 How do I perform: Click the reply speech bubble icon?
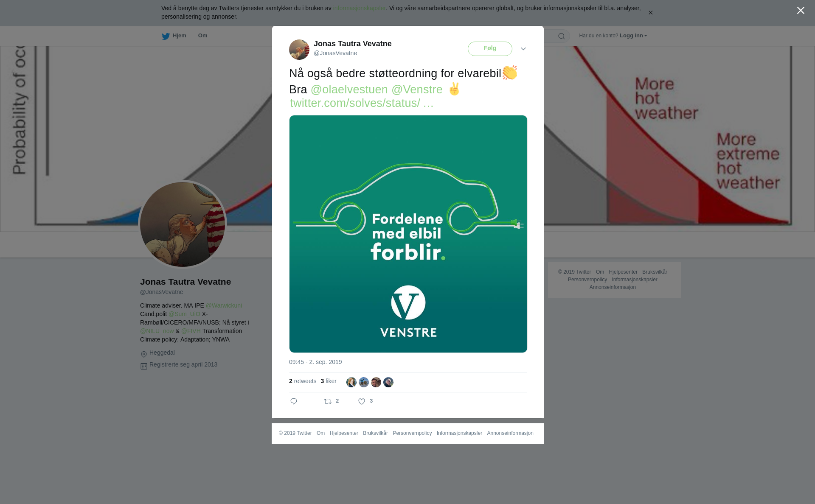294,401
